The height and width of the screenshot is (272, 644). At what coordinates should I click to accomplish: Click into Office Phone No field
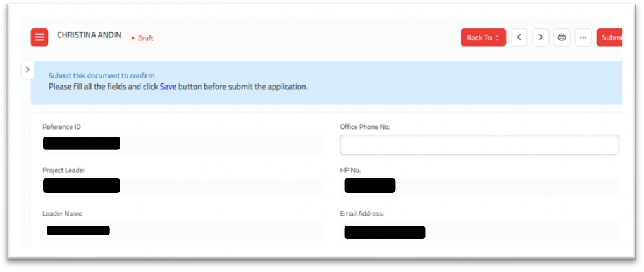[x=480, y=145]
